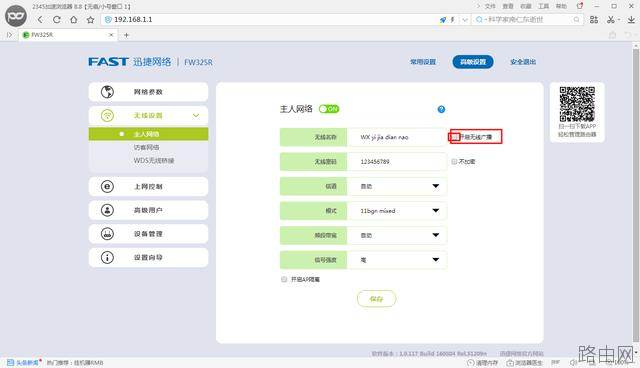The image size is (640, 368).
Task: Close the FW325R tab
Action: pos(111,35)
